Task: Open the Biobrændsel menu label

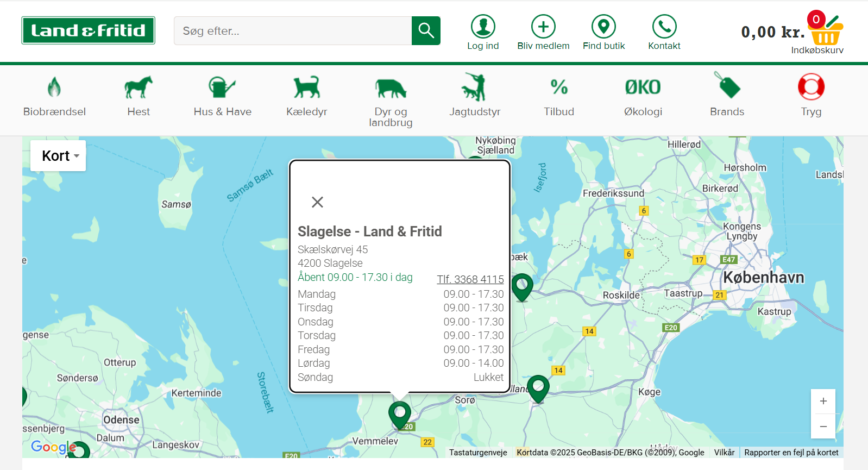Action: click(54, 111)
